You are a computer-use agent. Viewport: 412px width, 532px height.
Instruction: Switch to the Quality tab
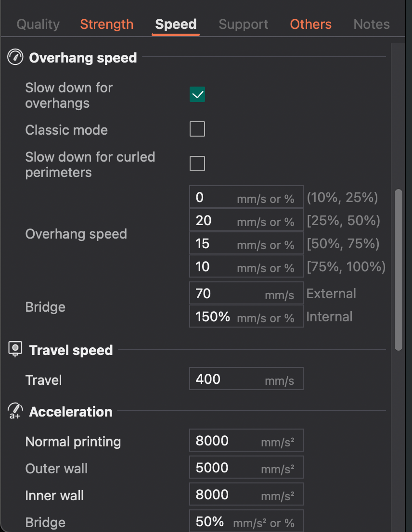pyautogui.click(x=38, y=24)
